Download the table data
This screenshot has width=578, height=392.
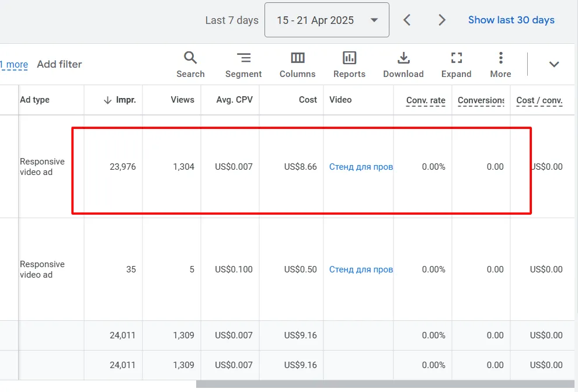point(403,65)
